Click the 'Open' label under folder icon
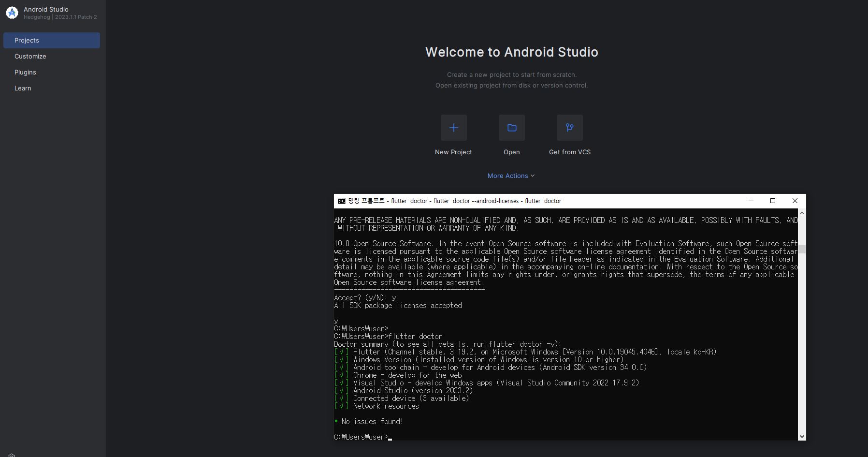Viewport: 868px width, 457px height. click(x=511, y=152)
